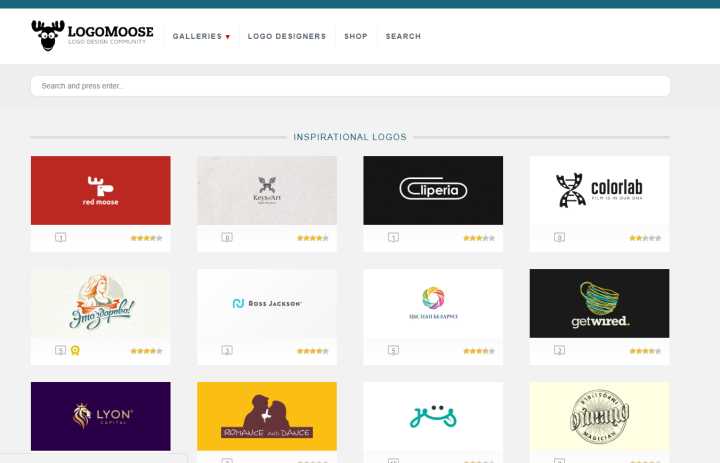Click comment icon under Ross Jackson logo
Screen dimensions: 720x463
pos(227,350)
